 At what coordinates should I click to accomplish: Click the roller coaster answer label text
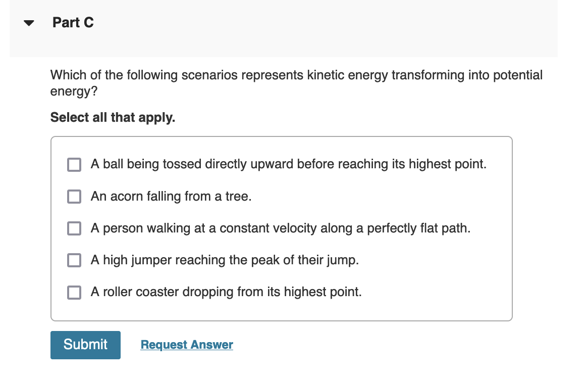click(226, 292)
